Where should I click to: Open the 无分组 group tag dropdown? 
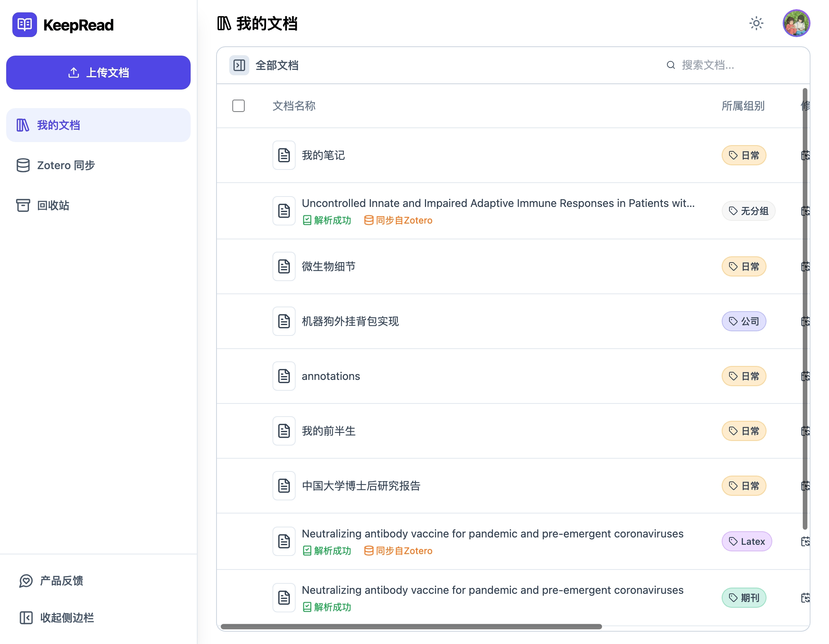pyautogui.click(x=748, y=211)
